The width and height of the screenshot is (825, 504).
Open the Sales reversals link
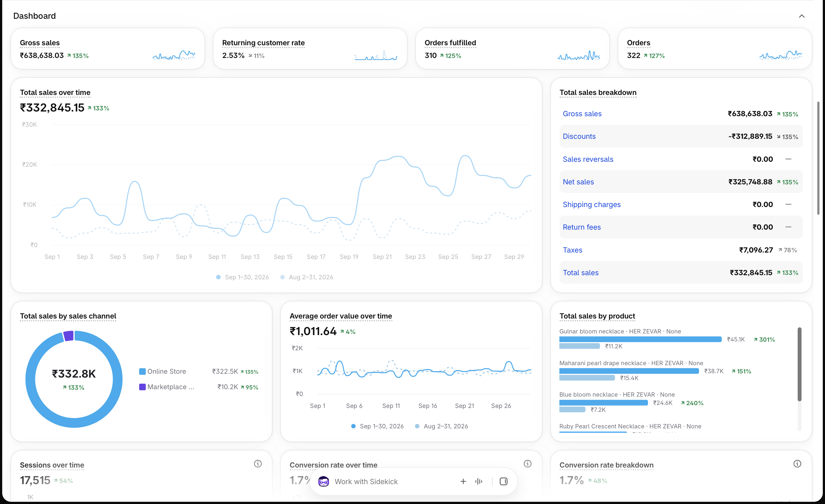(588, 159)
